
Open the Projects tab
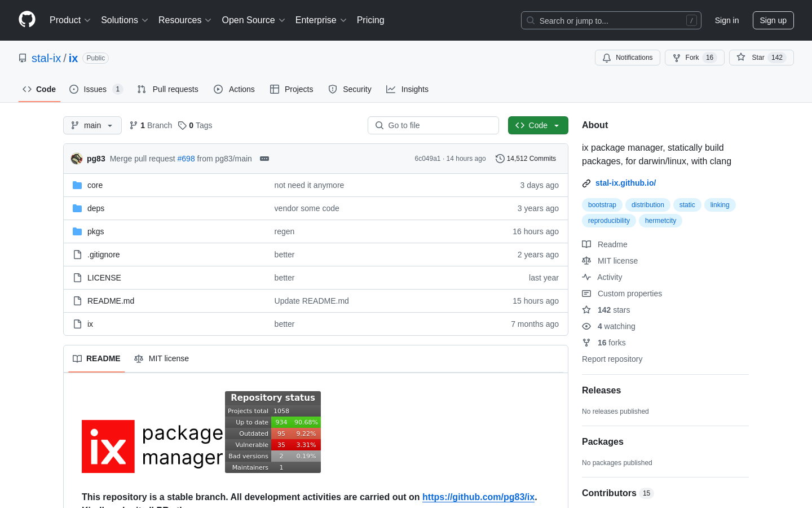coord(292,89)
